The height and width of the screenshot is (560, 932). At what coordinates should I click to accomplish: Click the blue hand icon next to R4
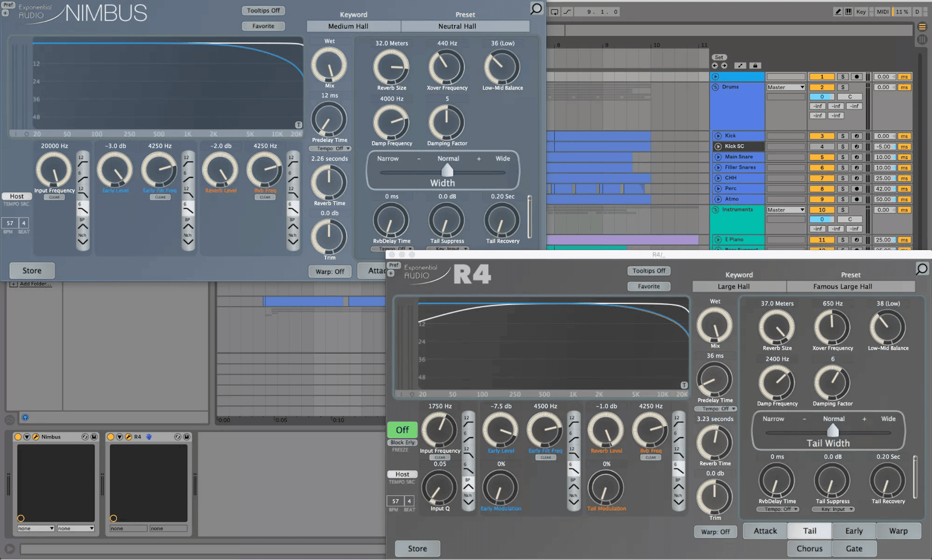[149, 437]
